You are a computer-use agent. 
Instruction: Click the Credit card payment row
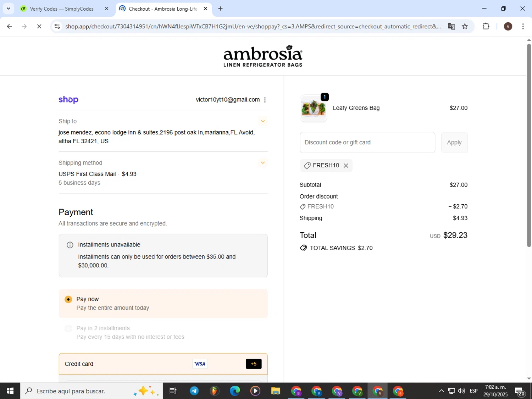click(x=163, y=364)
